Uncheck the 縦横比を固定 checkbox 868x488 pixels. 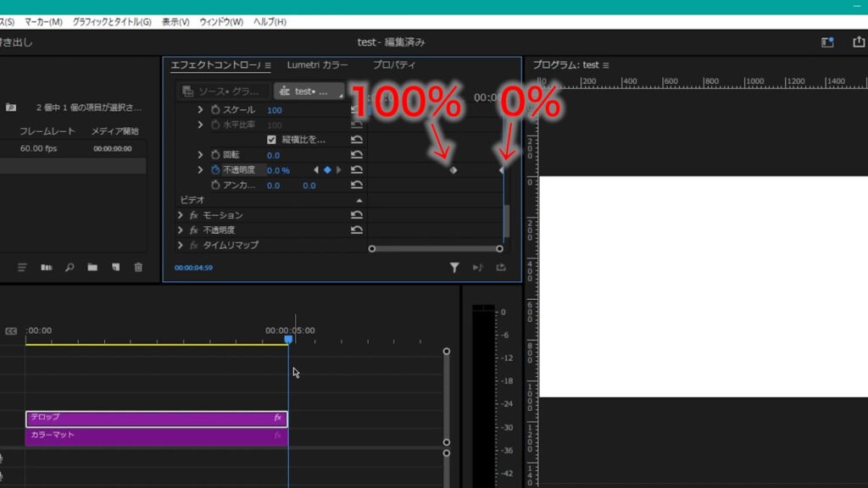271,140
